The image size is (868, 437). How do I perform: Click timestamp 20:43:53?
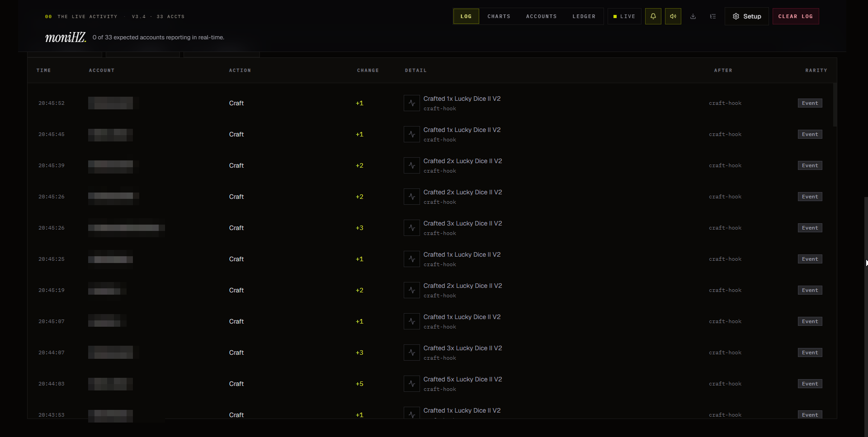[x=51, y=415]
